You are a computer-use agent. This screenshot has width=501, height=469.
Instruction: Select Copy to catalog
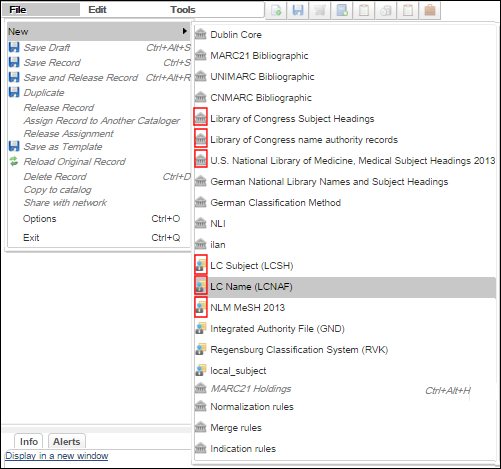pyautogui.click(x=57, y=190)
